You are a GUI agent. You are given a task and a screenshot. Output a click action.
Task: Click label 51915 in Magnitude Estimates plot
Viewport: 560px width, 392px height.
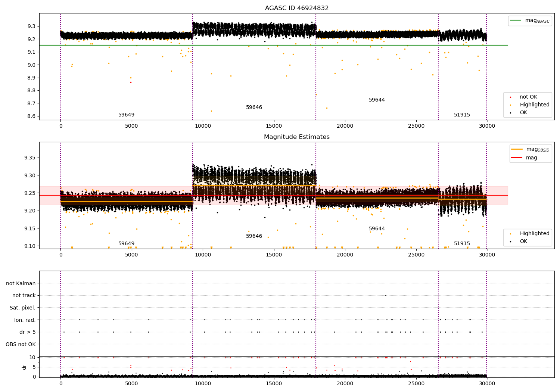[462, 244]
